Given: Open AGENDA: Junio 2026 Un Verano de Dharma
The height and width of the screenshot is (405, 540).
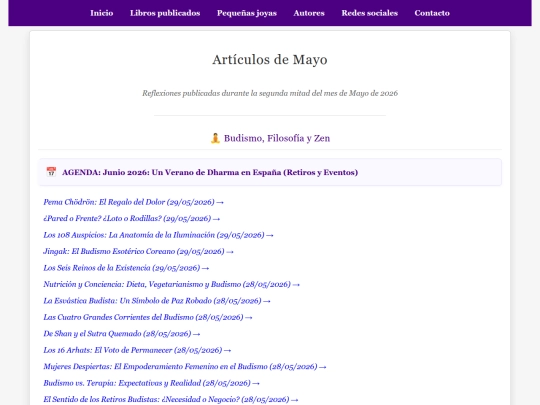Looking at the screenshot, I should (210, 172).
